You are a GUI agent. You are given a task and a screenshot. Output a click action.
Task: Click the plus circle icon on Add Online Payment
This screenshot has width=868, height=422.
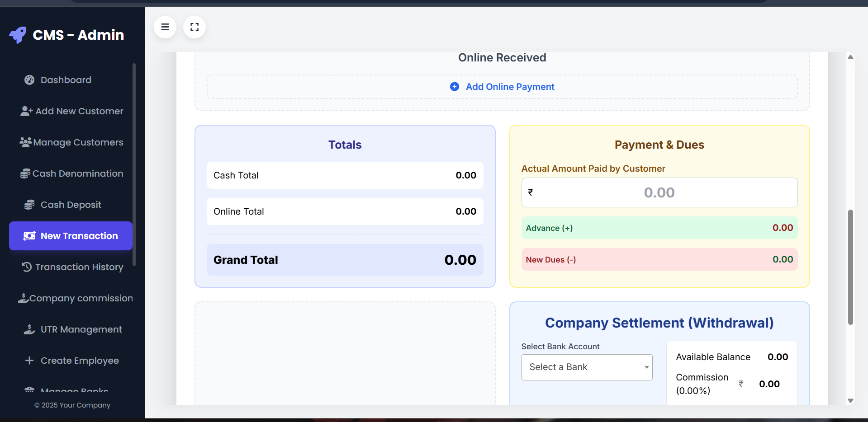[x=455, y=87]
